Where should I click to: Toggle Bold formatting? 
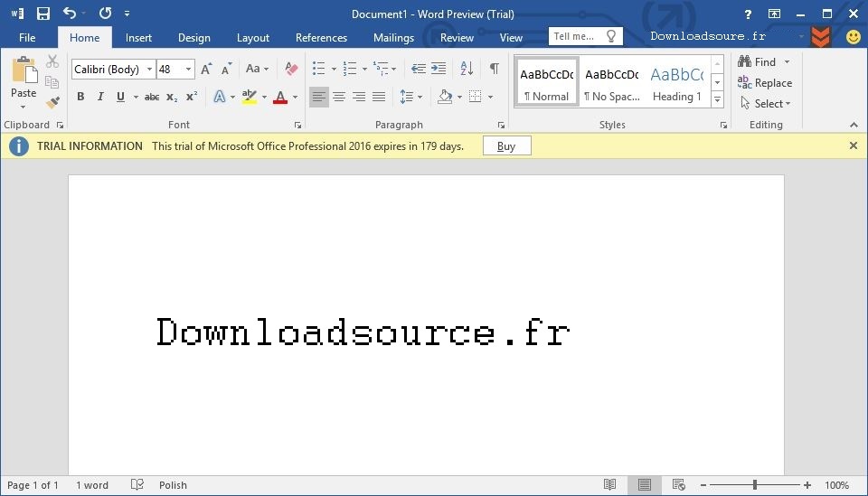(x=80, y=97)
